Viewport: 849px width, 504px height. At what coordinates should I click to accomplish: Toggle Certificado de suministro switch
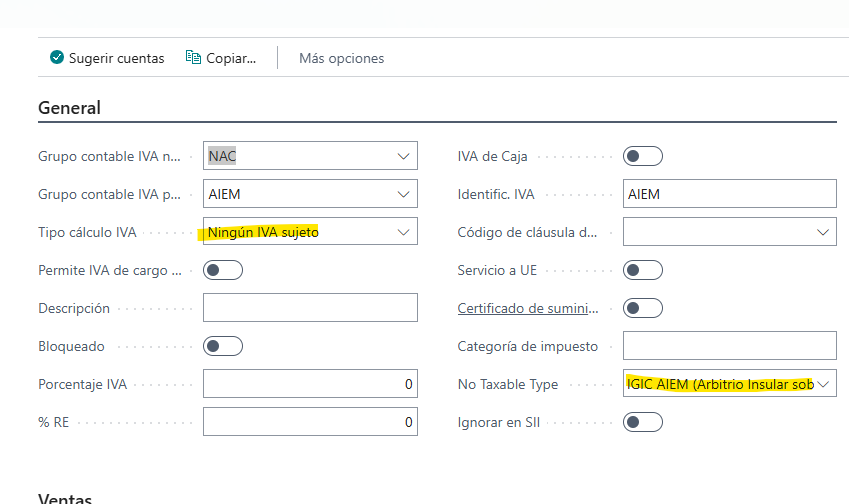coord(642,308)
